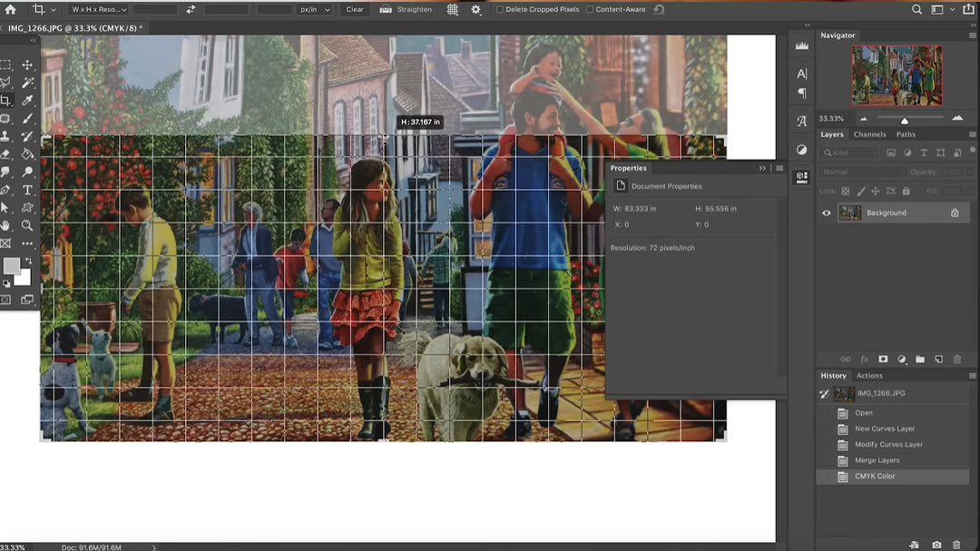This screenshot has width=980, height=551.
Task: Set history brush source at Open state
Action: point(824,413)
